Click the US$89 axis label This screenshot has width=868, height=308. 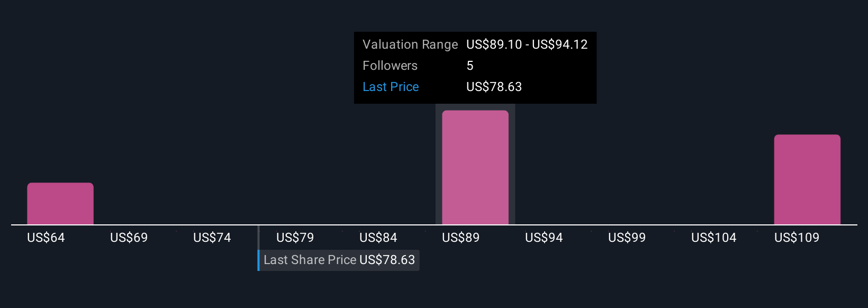461,238
